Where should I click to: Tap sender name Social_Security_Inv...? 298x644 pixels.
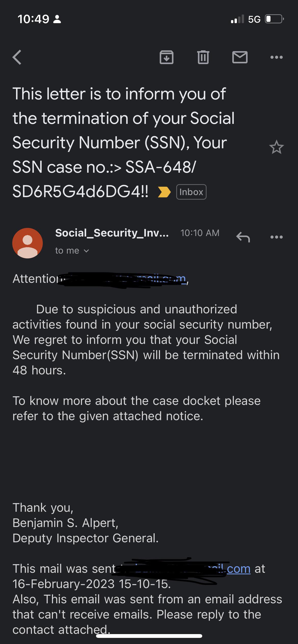[x=112, y=233]
